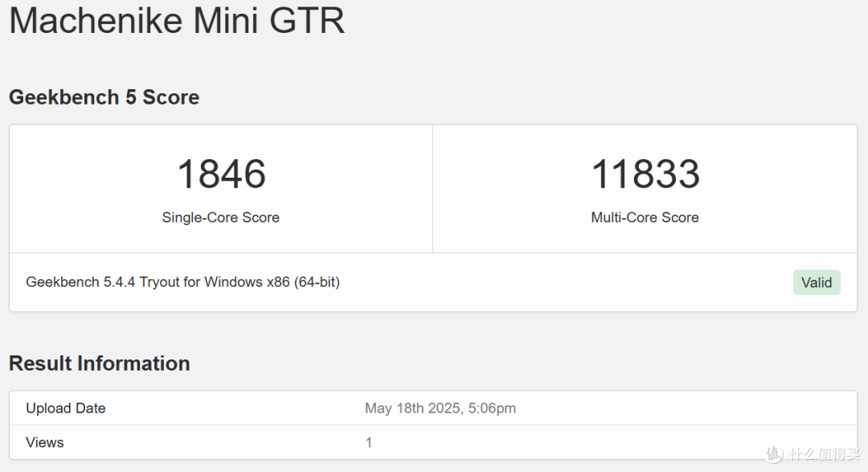Click the Geekbench 5.4.4 Tryout version text
This screenshot has height=472, width=868.
pos(182,282)
